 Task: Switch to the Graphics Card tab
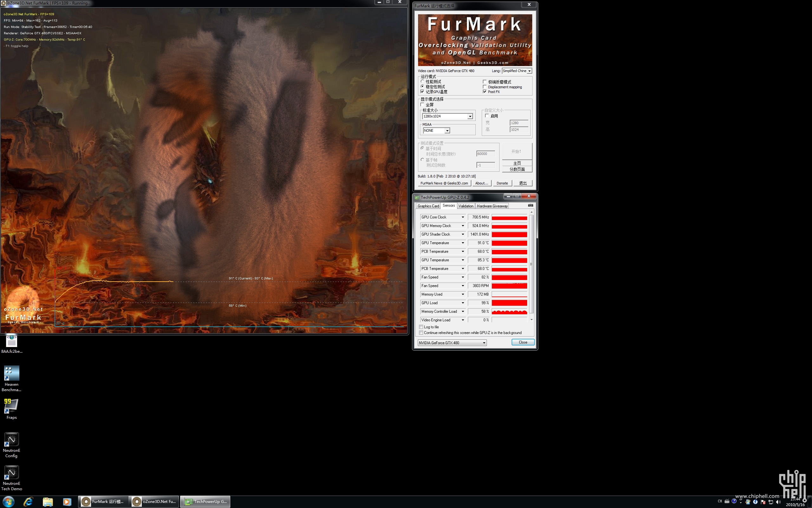click(x=428, y=206)
